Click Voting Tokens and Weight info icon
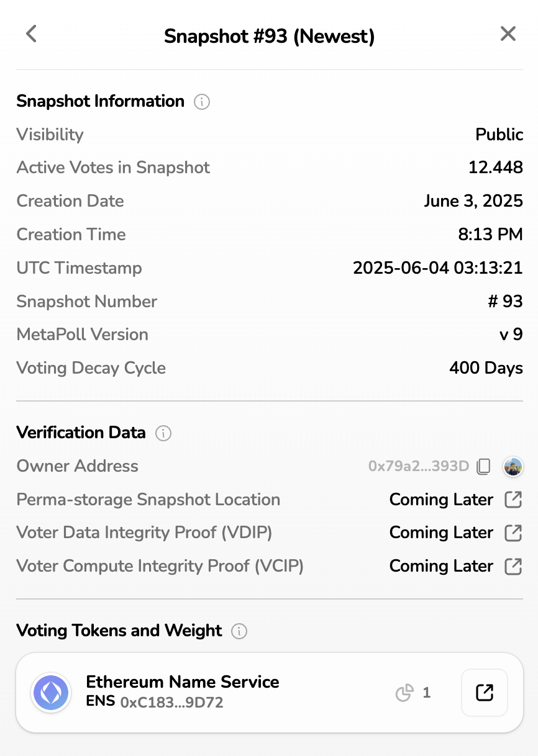The image size is (538, 756). tap(239, 631)
